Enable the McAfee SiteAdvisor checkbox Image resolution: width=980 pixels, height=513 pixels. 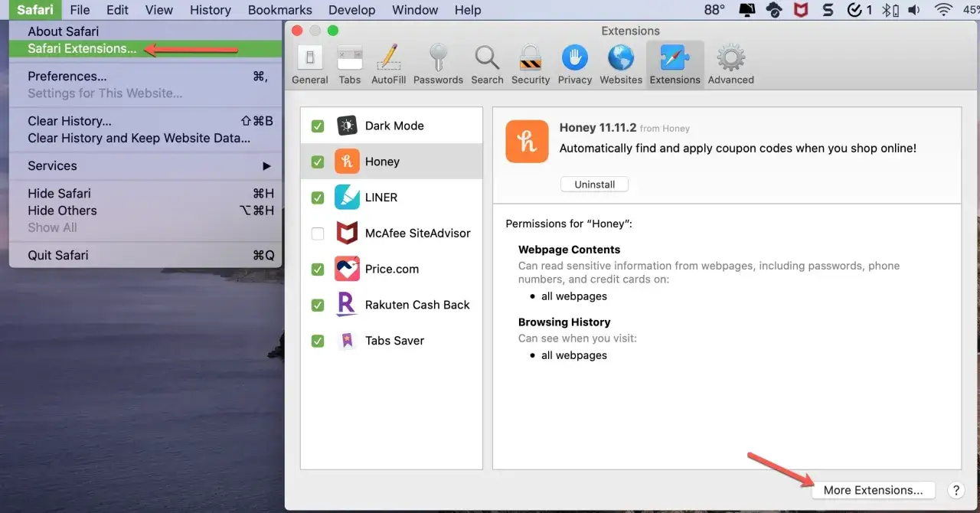pyautogui.click(x=318, y=234)
